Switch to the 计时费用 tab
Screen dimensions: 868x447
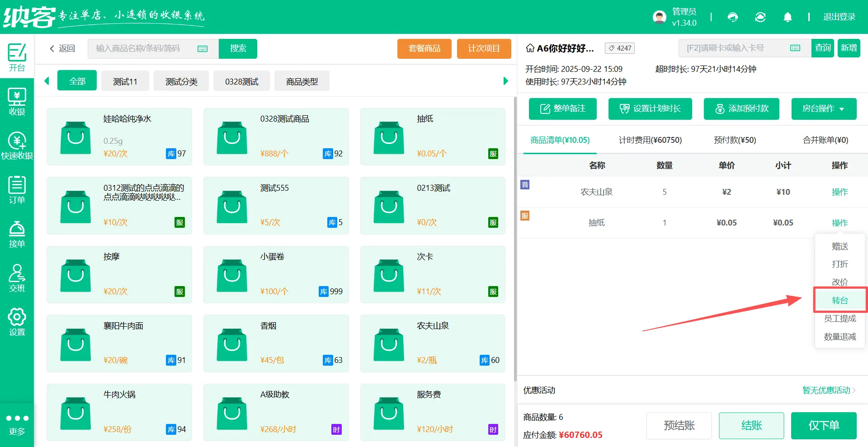click(x=650, y=140)
